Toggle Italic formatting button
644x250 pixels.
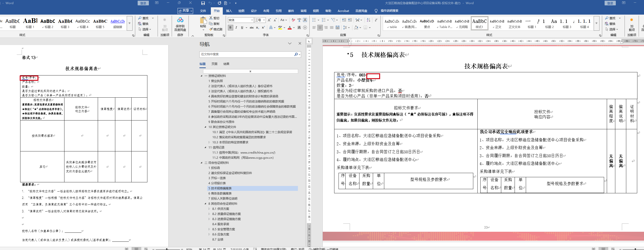point(236,28)
